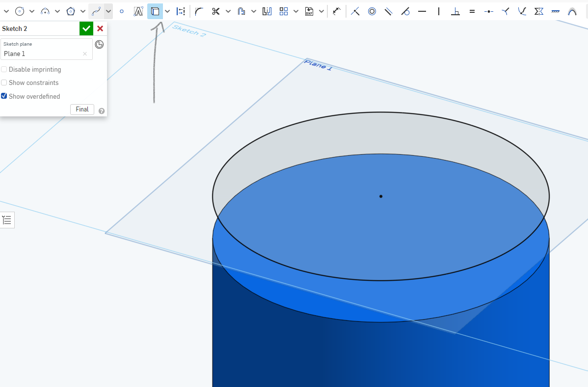Select the Dimension tool

(x=337, y=12)
